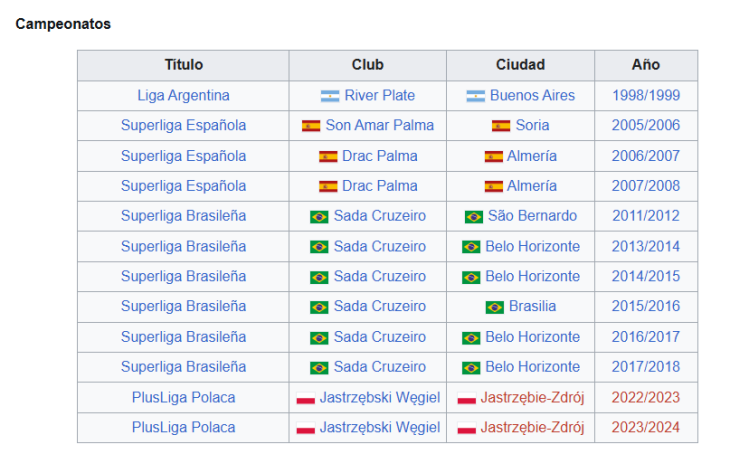This screenshot has width=730, height=454.
Task: Click the Spanish flag next to Son Amar Palma
Action: pos(311,126)
